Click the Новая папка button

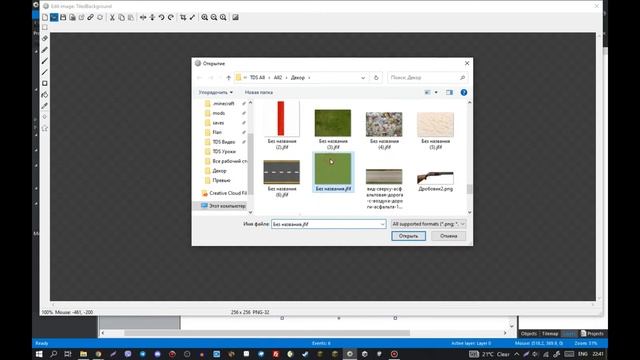(259, 93)
